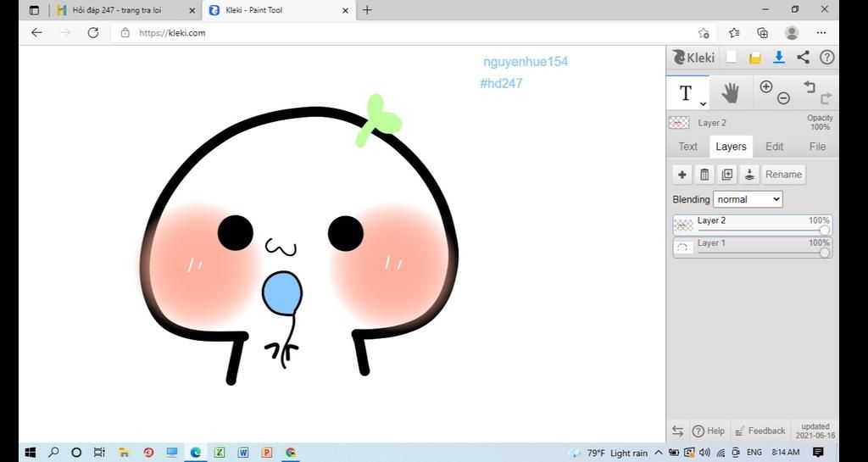Open weather widget 79°F Light rain
868x462 pixels.
[608, 454]
